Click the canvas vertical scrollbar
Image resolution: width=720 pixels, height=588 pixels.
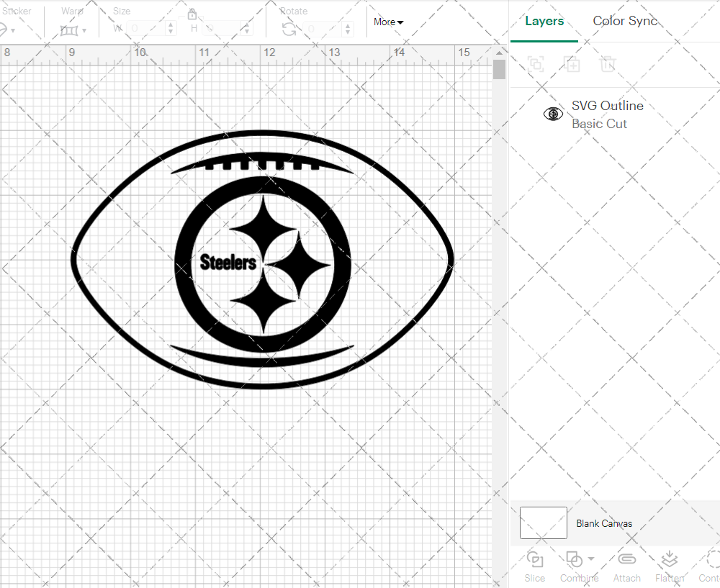[499, 70]
